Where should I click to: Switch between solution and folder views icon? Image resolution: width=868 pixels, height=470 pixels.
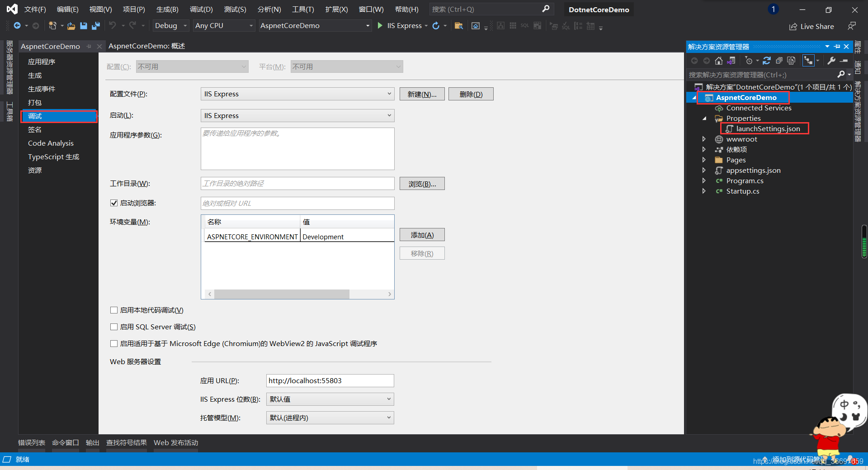point(731,61)
